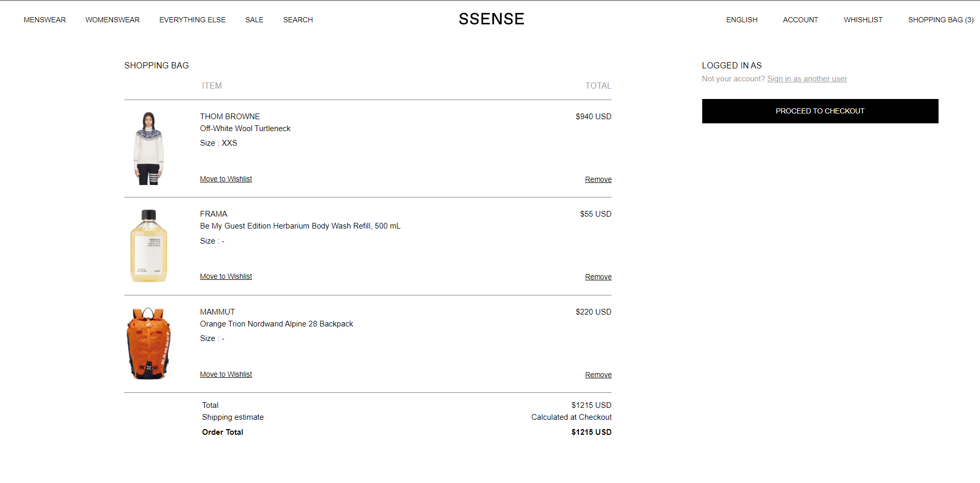The image size is (980, 483).
Task: Move Mammut backpack to wishlist
Action: coord(226,374)
